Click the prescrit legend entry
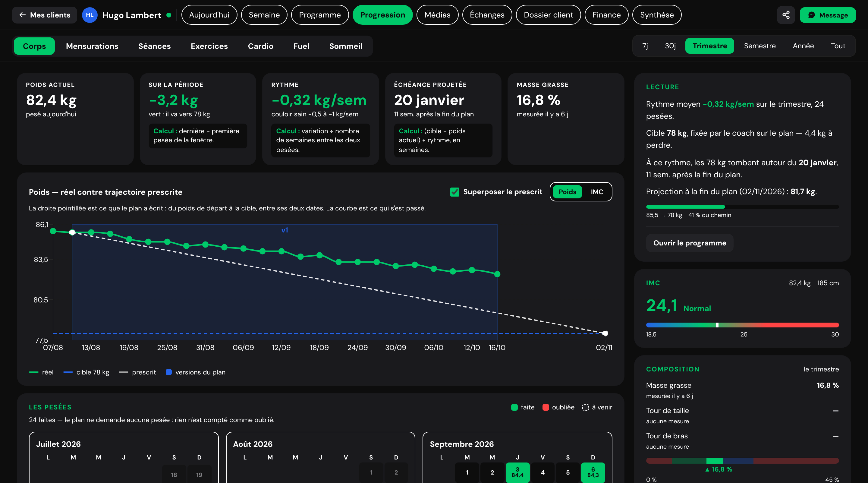The height and width of the screenshot is (483, 868). pyautogui.click(x=137, y=372)
